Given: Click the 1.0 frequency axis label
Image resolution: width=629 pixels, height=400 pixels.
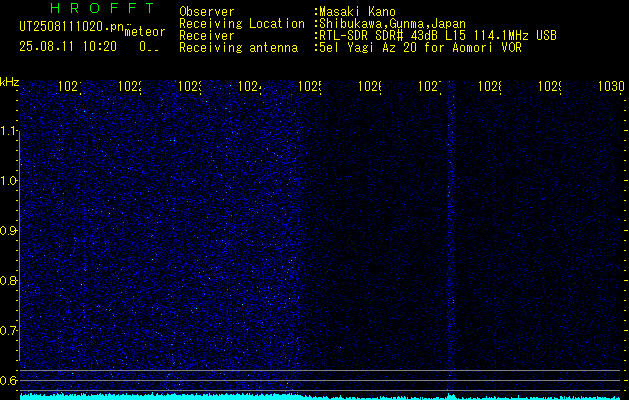Looking at the screenshot, I should coord(7,181).
